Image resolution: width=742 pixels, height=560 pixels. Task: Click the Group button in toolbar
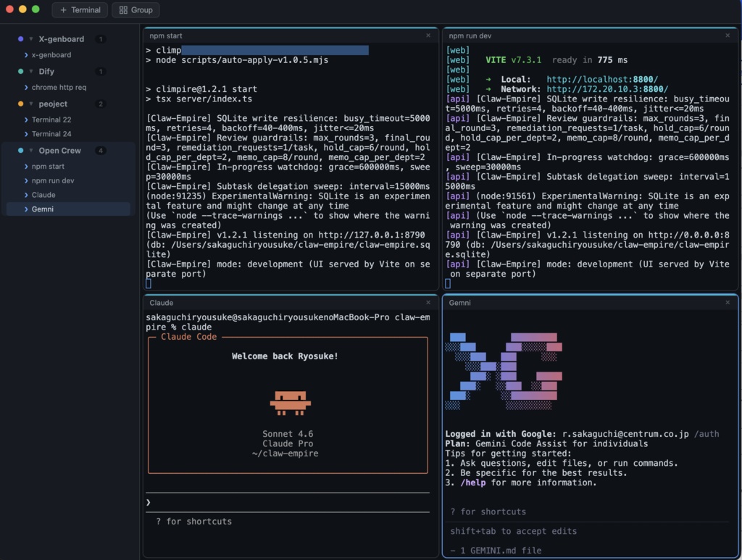136,10
